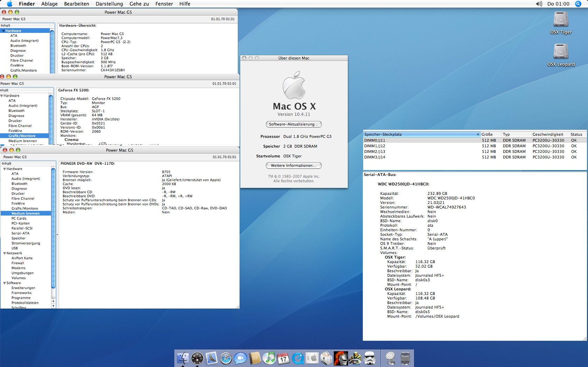Open the Mail stamp icon in Dock
The image size is (588, 367).
[212, 358]
